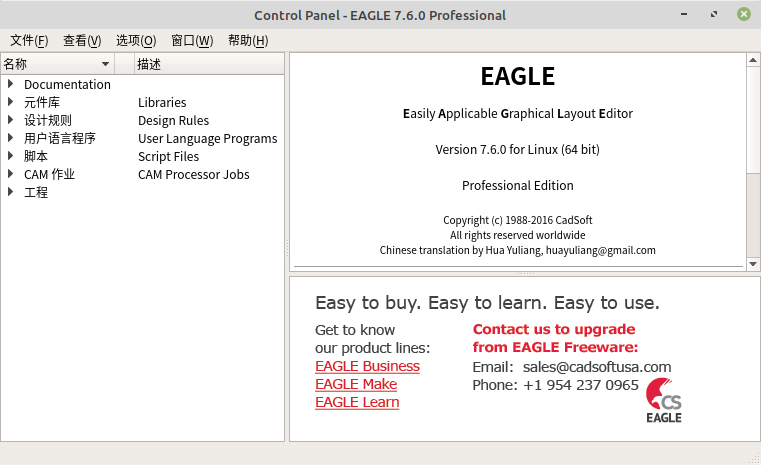
Task: Click the Script Files description text
Action: [x=168, y=156]
